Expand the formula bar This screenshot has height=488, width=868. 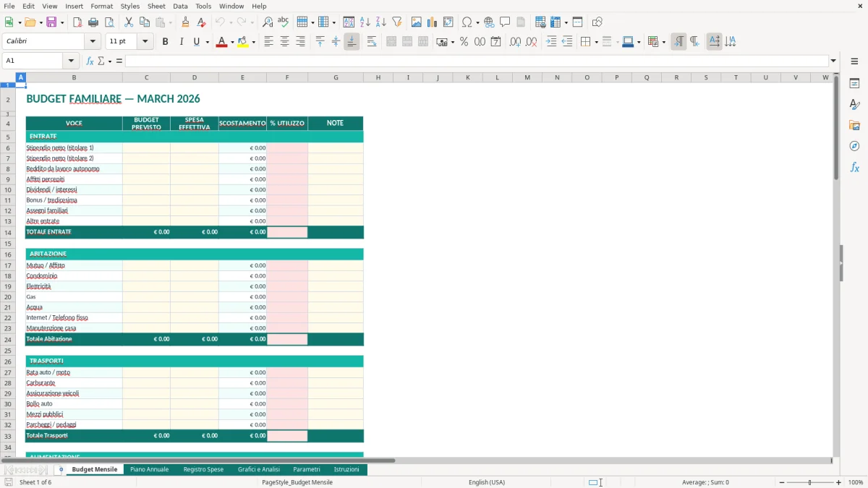(833, 61)
